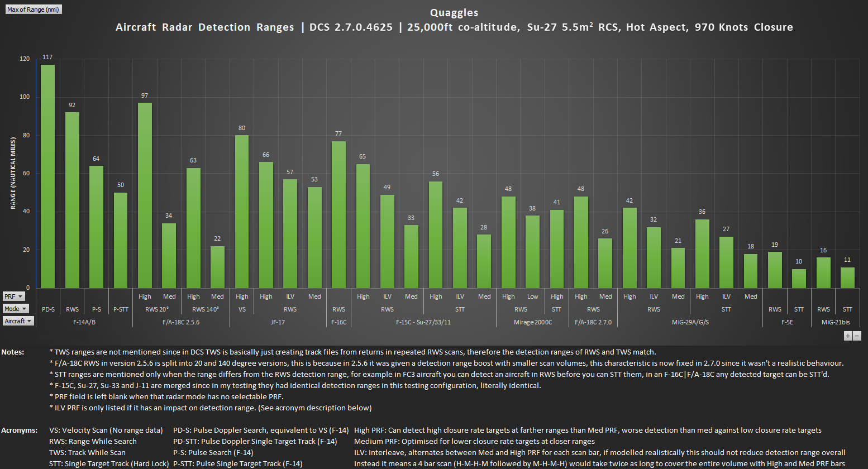Click the data label '56'
This screenshot has height=469, width=868.
[x=436, y=174]
